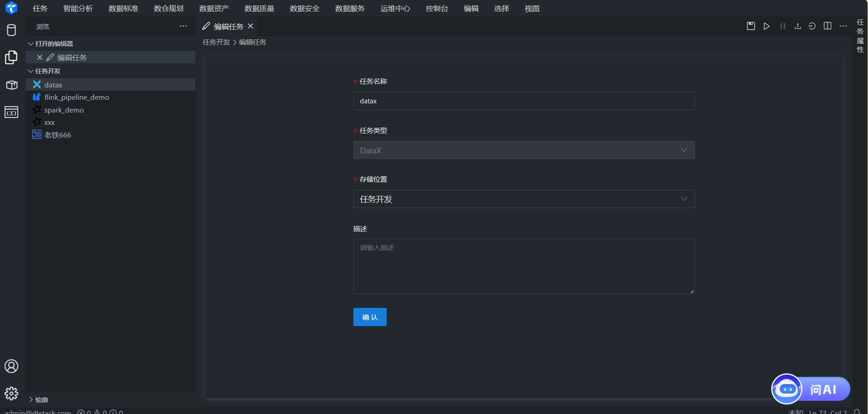Click the upload/submit icon in the editor toolbar
The image size is (868, 414).
pyautogui.click(x=797, y=26)
